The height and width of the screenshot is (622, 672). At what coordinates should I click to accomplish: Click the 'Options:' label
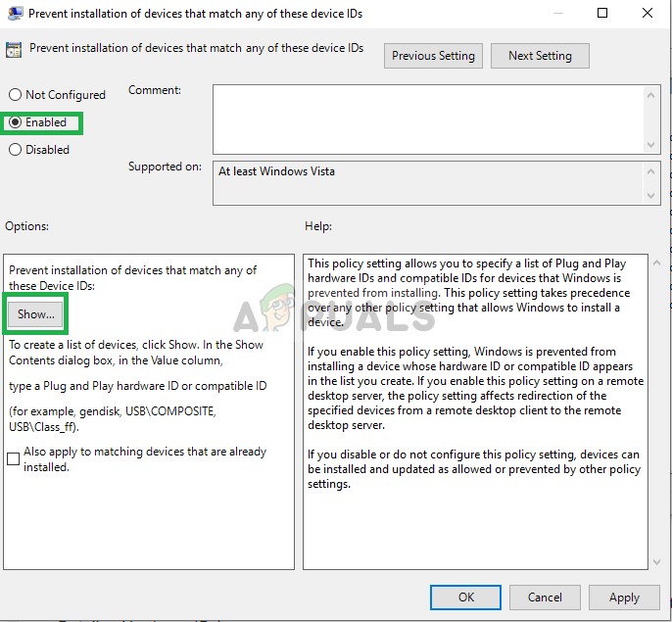tap(26, 226)
